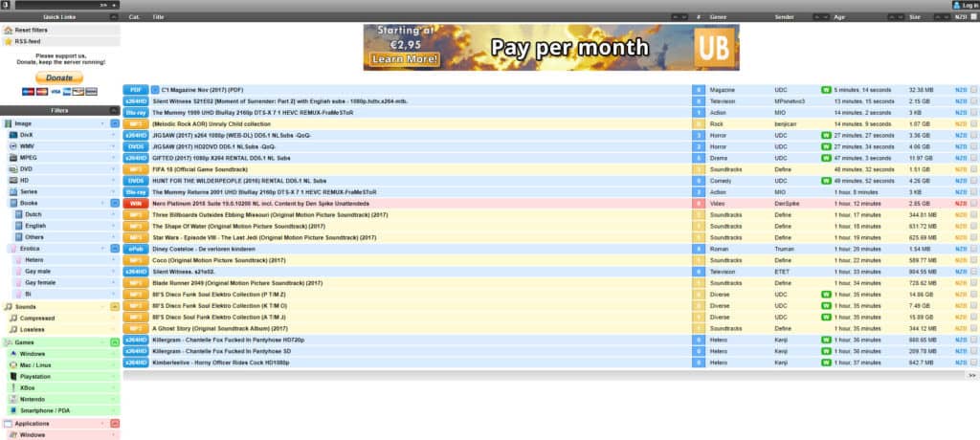Click the Blu-ray badge for The Mummy 1999
Viewport: 980px width, 440px height.
(x=135, y=112)
